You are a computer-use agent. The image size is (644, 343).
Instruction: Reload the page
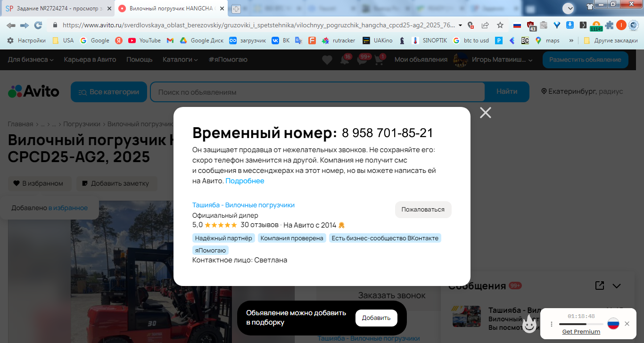click(x=38, y=25)
